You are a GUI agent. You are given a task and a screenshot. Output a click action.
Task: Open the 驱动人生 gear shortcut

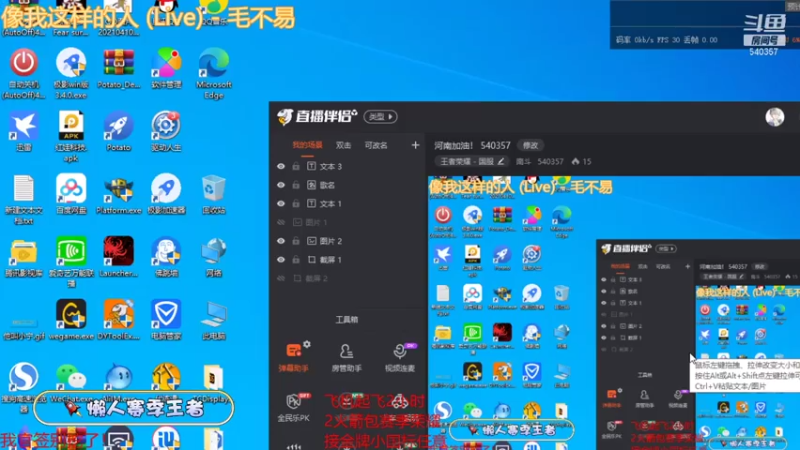point(166,132)
